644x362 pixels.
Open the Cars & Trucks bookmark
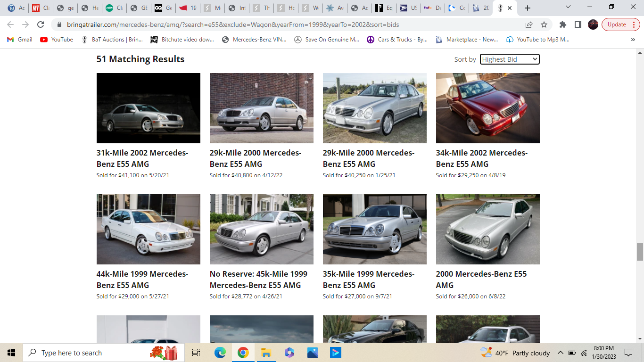click(x=397, y=40)
